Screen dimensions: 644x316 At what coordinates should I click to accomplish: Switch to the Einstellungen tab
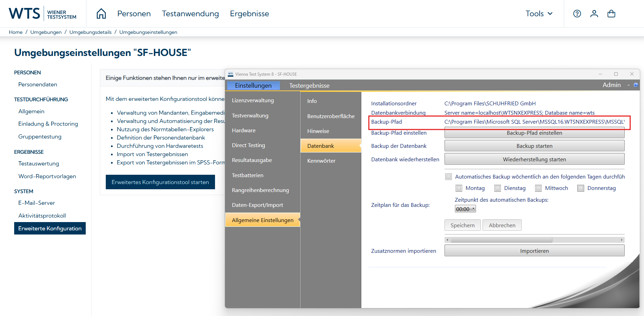pos(253,86)
